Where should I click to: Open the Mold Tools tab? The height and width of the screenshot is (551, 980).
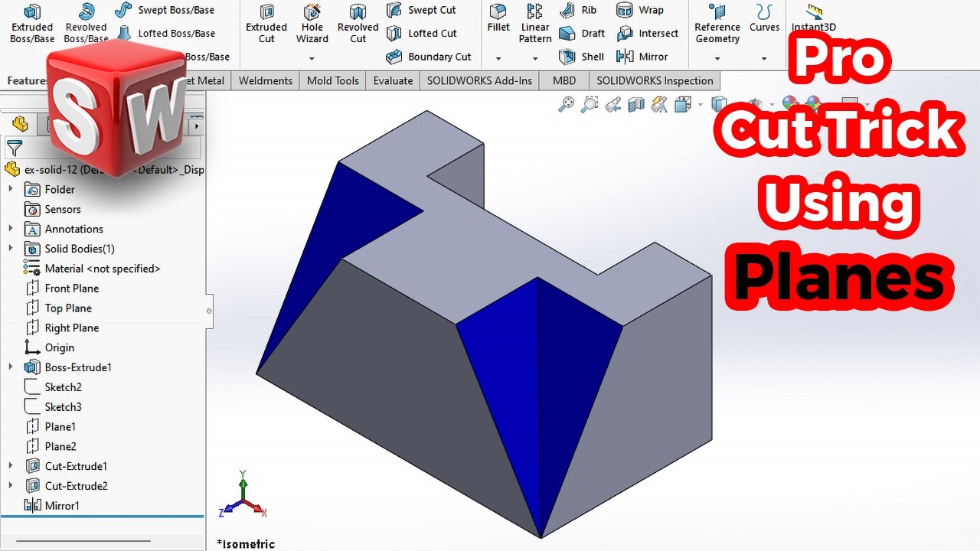tap(333, 80)
